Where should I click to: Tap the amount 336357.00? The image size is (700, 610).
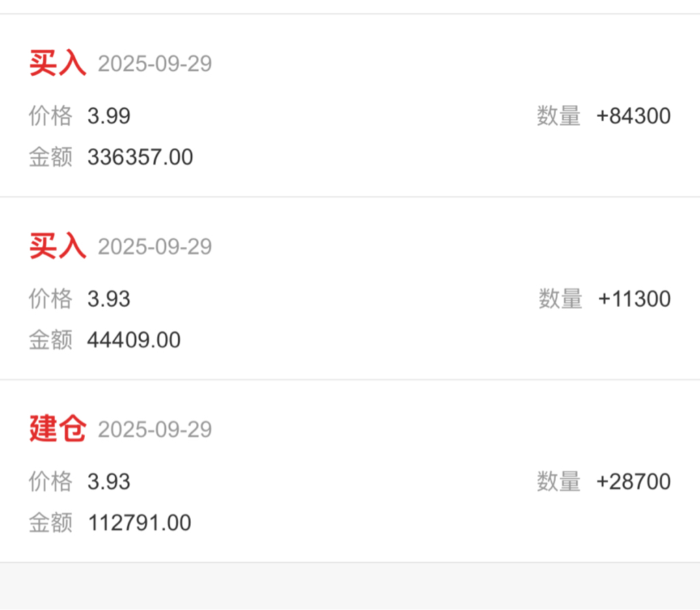[x=140, y=157]
